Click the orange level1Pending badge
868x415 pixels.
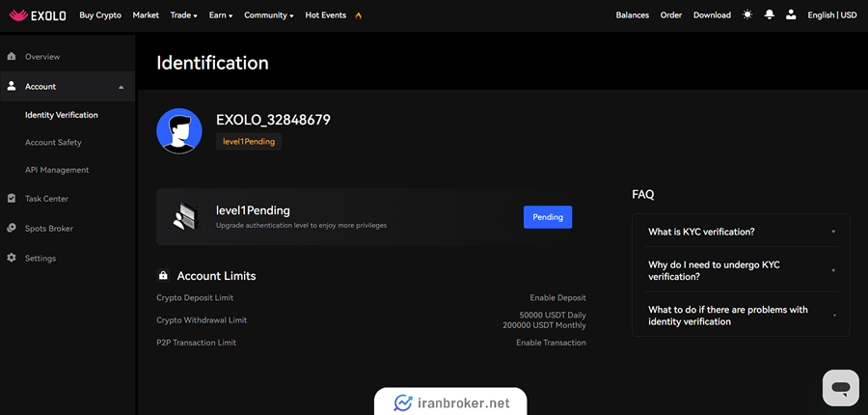[x=249, y=142]
